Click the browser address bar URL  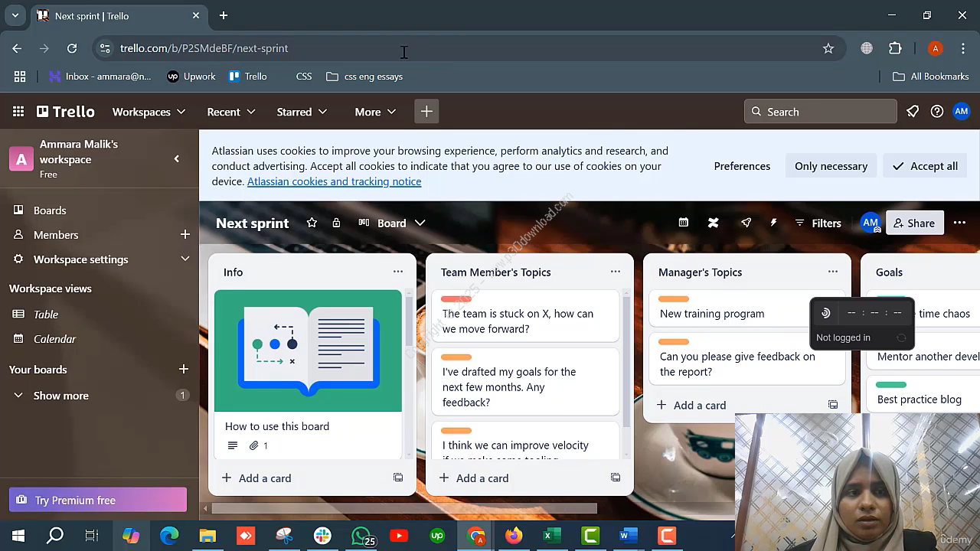[204, 48]
